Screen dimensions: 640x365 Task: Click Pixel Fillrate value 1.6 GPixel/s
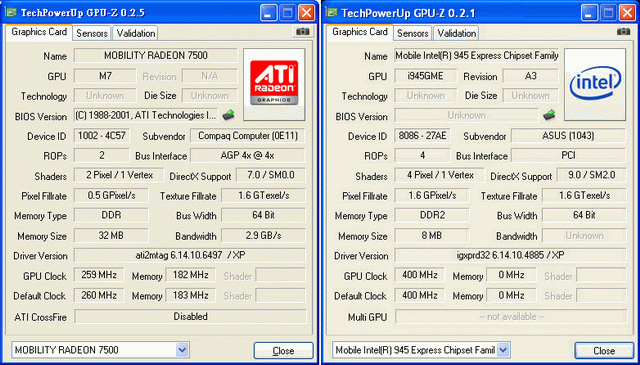432,196
